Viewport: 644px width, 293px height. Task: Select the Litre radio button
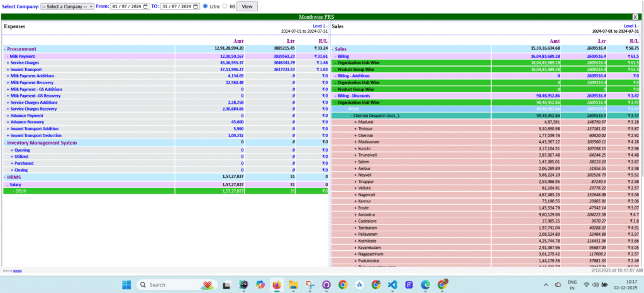pos(206,6)
